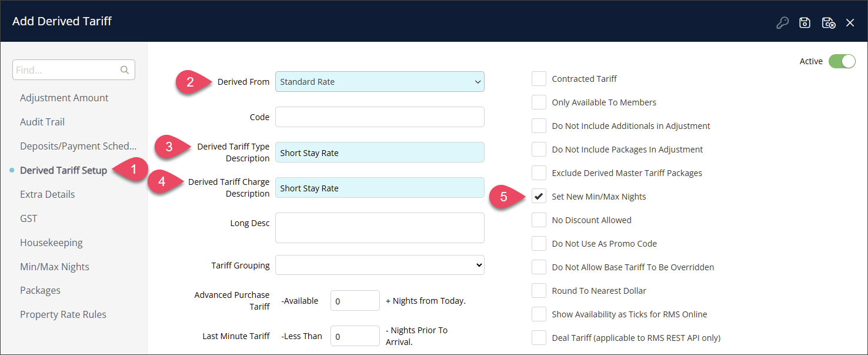Check Do Not Include Packages In Adjustment
This screenshot has width=868, height=355.
539,149
